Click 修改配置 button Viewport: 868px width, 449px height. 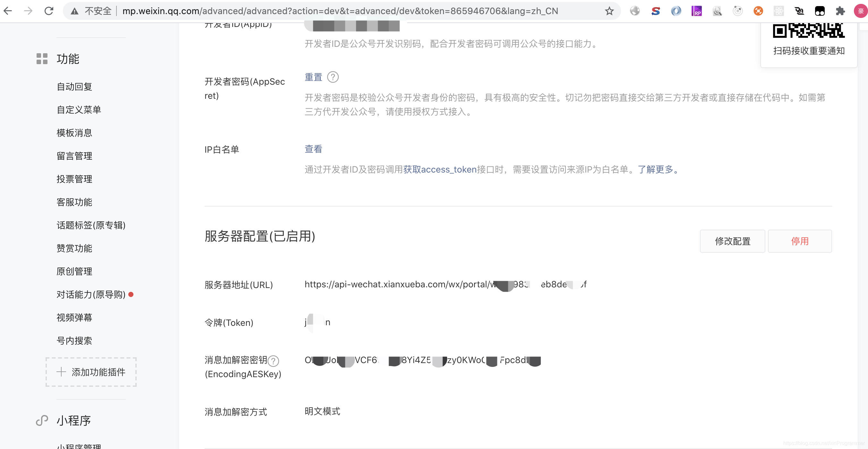click(x=732, y=241)
